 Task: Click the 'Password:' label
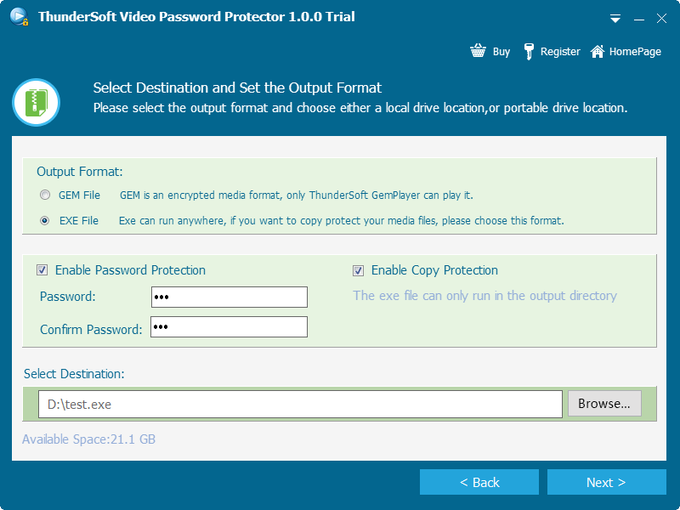pos(68,297)
